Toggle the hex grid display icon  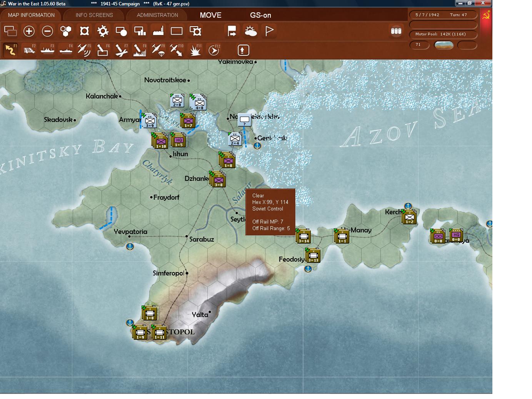pos(66,31)
